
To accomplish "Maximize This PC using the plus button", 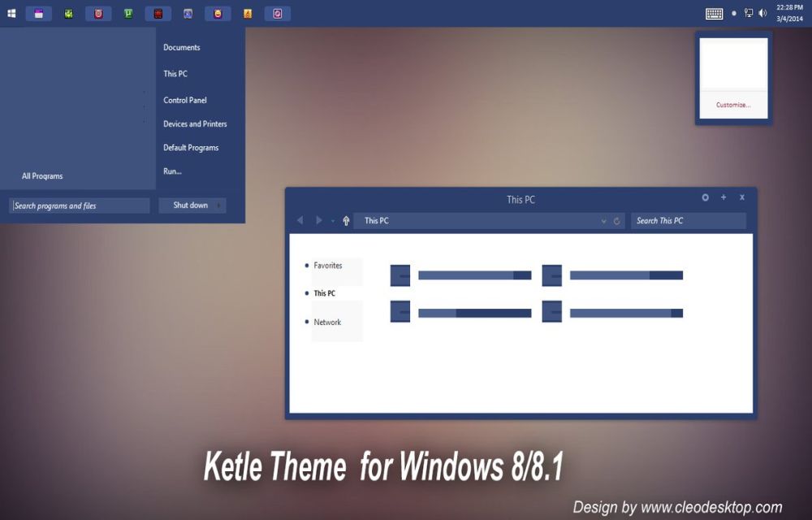I will tap(723, 197).
